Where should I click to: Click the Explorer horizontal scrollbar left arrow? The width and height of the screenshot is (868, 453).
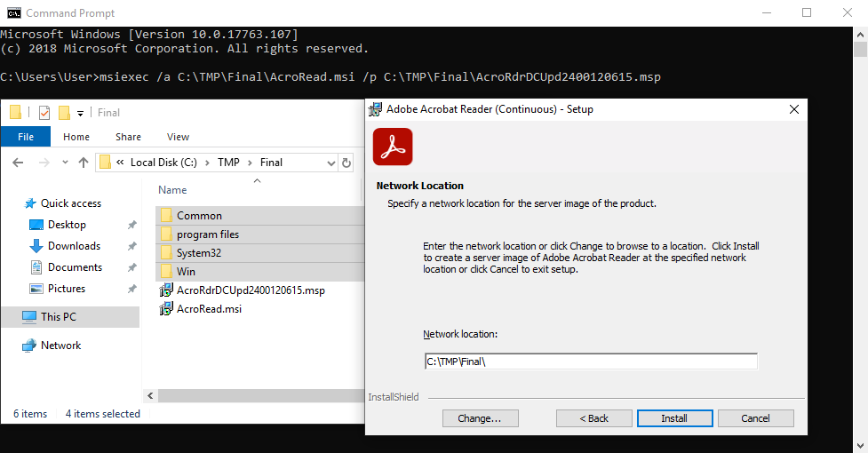click(x=150, y=395)
